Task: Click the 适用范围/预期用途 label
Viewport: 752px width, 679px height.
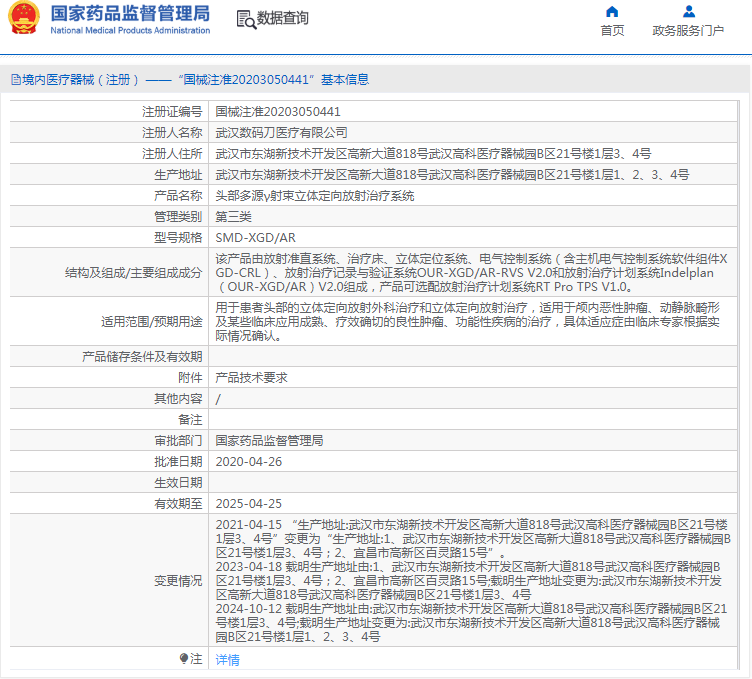Action: point(152,321)
